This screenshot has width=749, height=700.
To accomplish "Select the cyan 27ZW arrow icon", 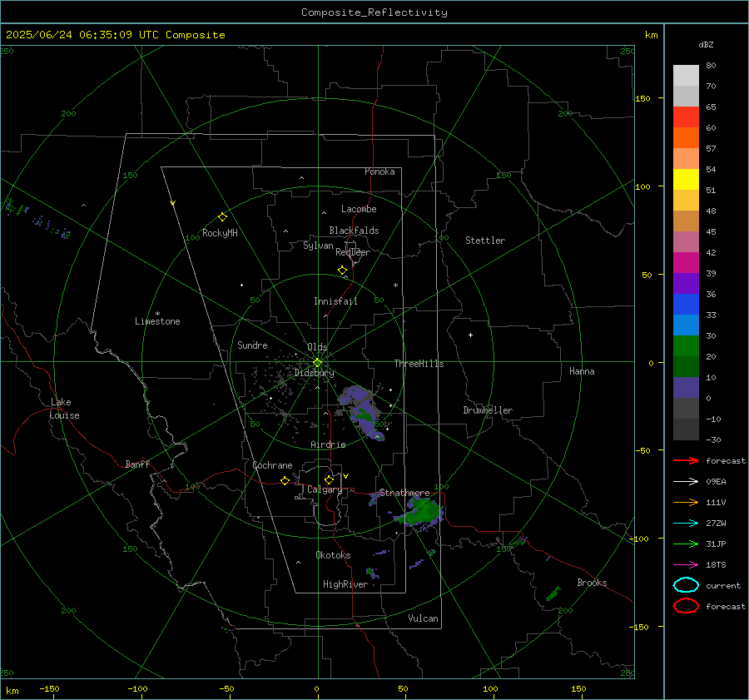I will [686, 524].
